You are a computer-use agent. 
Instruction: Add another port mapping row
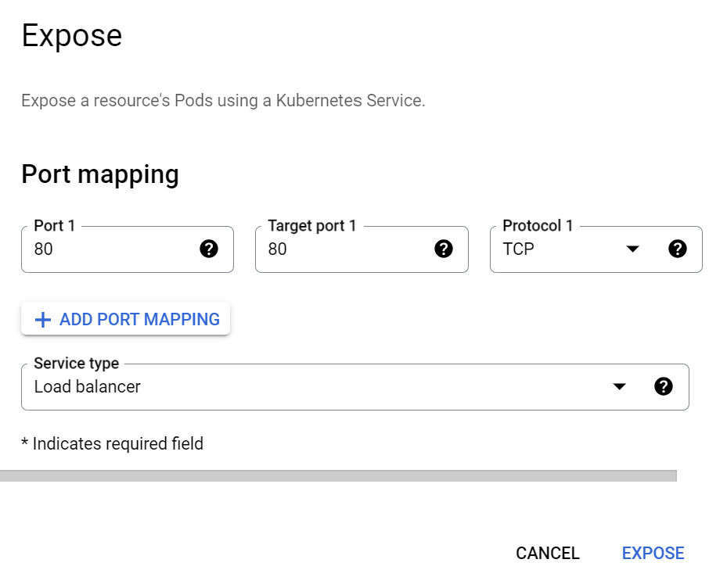click(126, 319)
